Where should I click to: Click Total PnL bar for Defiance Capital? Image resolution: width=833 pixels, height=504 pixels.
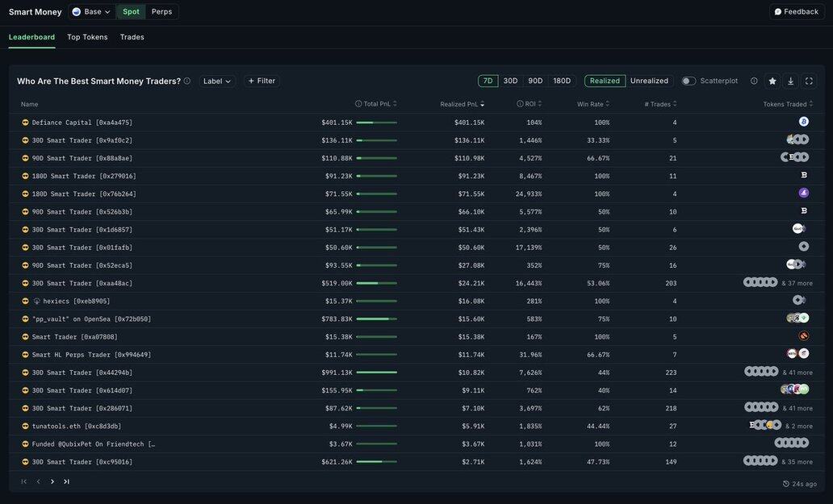point(376,123)
